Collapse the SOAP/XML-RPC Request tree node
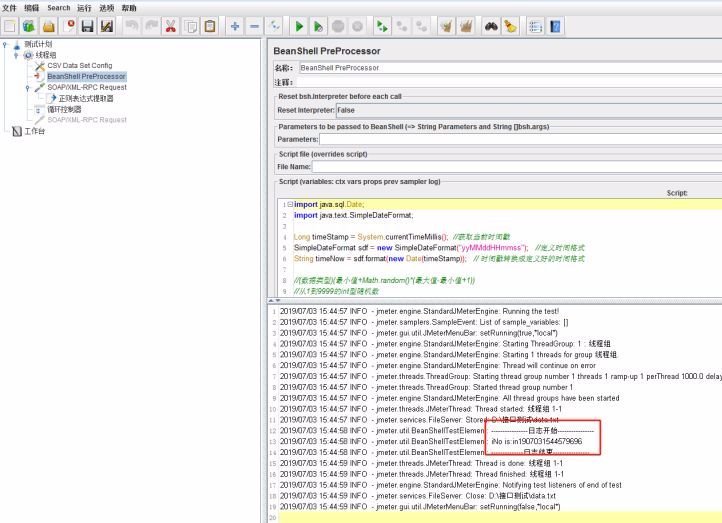Viewport: 722px width, 523px height. (28, 87)
